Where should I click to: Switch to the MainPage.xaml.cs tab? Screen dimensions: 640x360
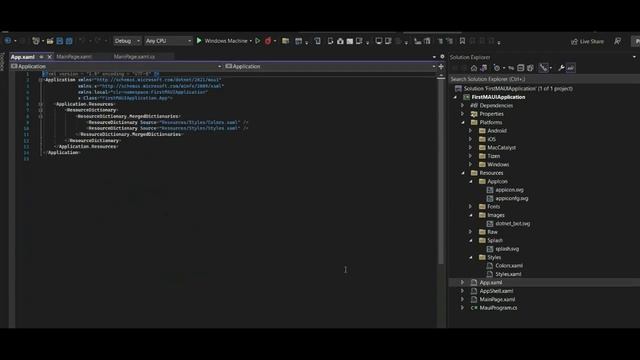coord(134,57)
